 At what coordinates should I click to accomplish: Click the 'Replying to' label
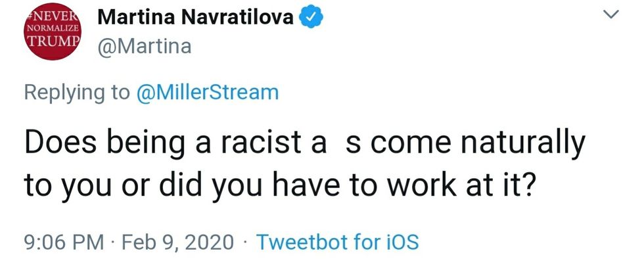click(77, 92)
